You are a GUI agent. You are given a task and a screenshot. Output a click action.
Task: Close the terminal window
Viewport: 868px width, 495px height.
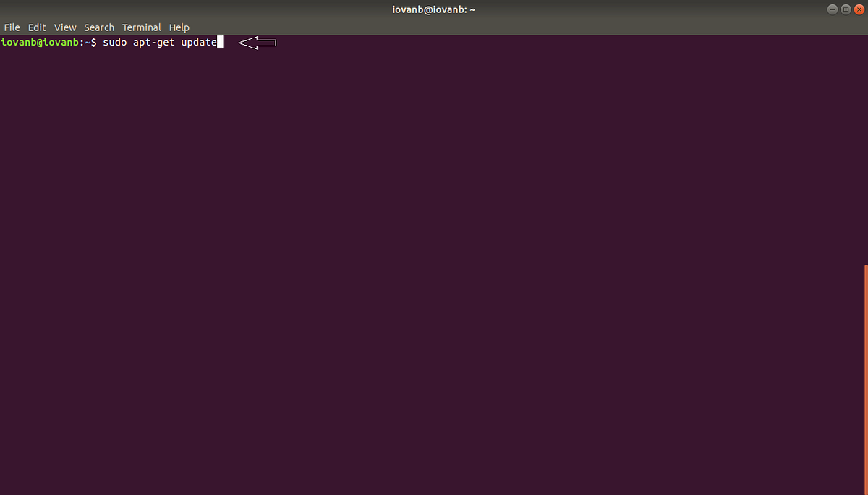pyautogui.click(x=859, y=9)
